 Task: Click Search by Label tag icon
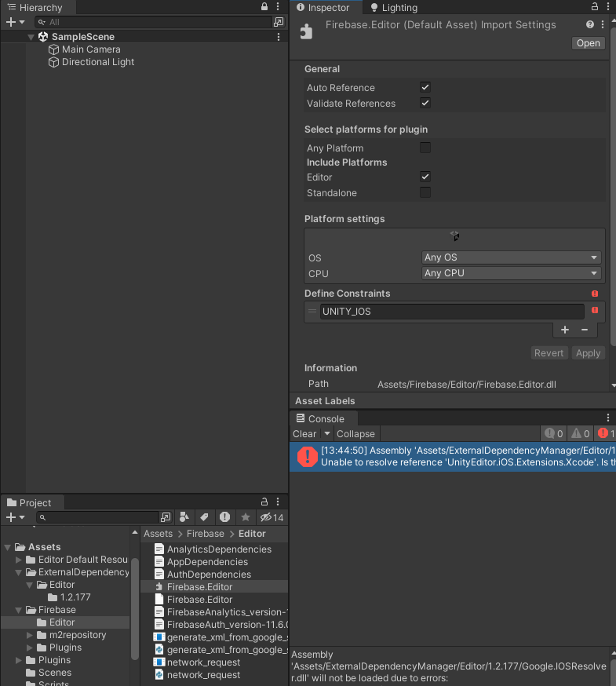[x=204, y=517]
